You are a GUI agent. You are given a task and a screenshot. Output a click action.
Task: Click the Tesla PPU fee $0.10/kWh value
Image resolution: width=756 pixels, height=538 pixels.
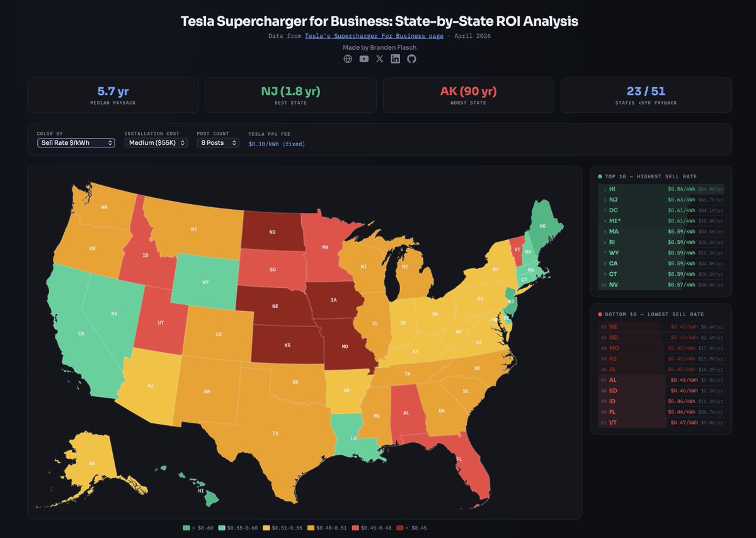(277, 144)
